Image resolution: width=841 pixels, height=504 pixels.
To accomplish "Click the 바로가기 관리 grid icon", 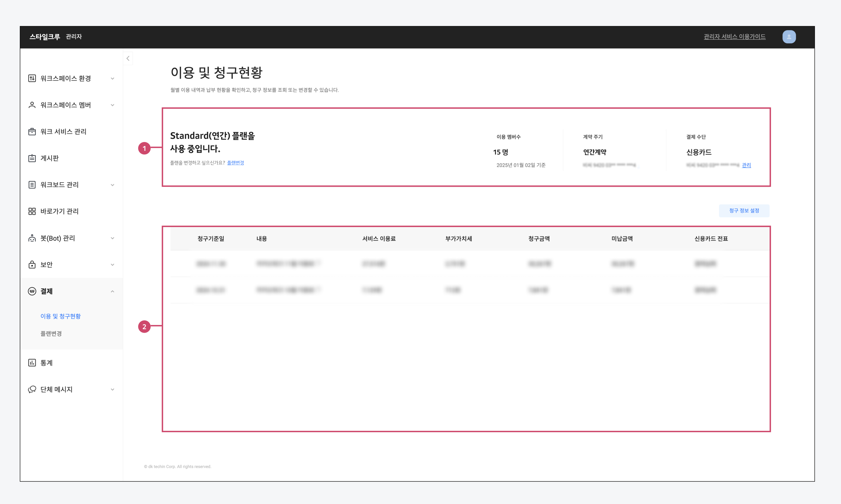I will (x=32, y=211).
